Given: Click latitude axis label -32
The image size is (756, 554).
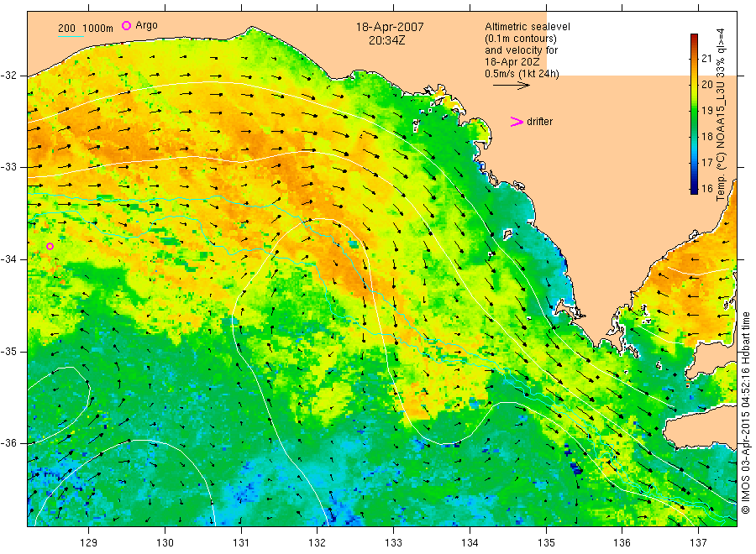Looking at the screenshot, I should point(8,76).
